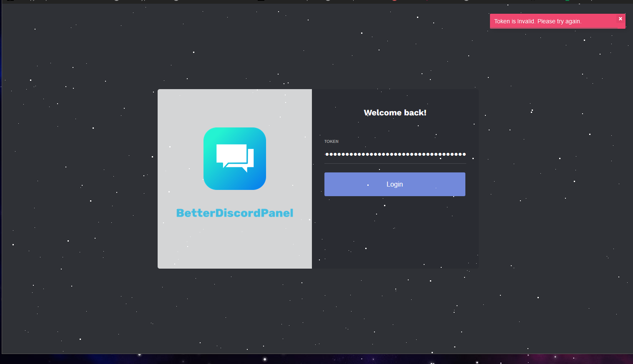Dismiss the Token is Invalid notification
This screenshot has width=633, height=364.
620,18
